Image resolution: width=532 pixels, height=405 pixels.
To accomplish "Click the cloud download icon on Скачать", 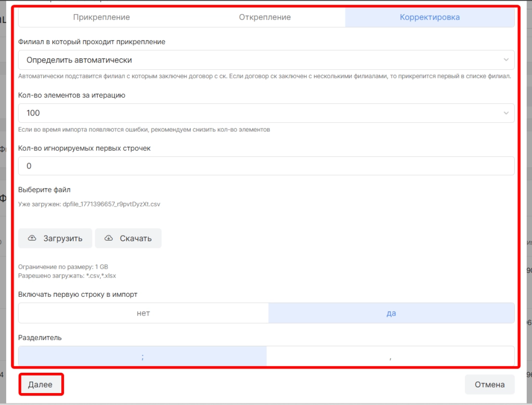I will [x=109, y=238].
